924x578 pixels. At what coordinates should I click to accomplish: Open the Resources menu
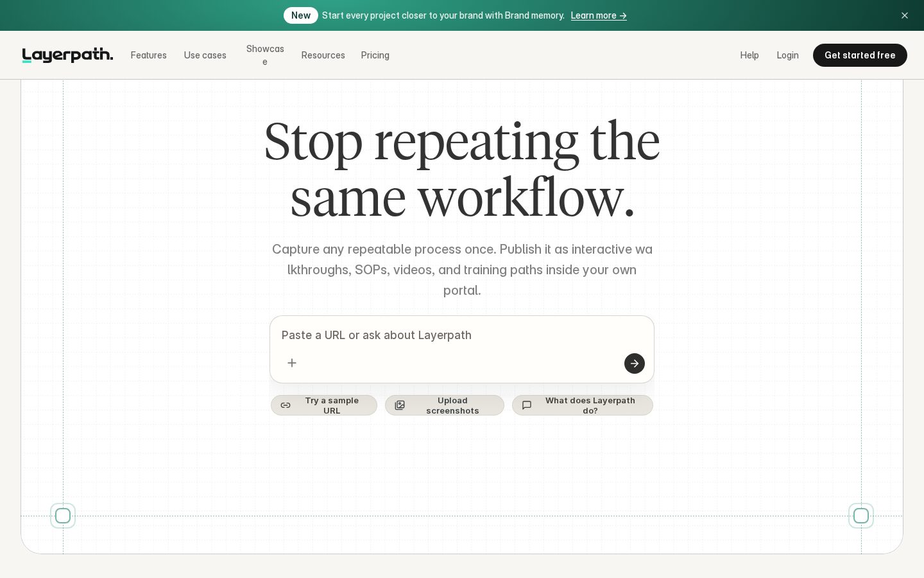coord(323,55)
